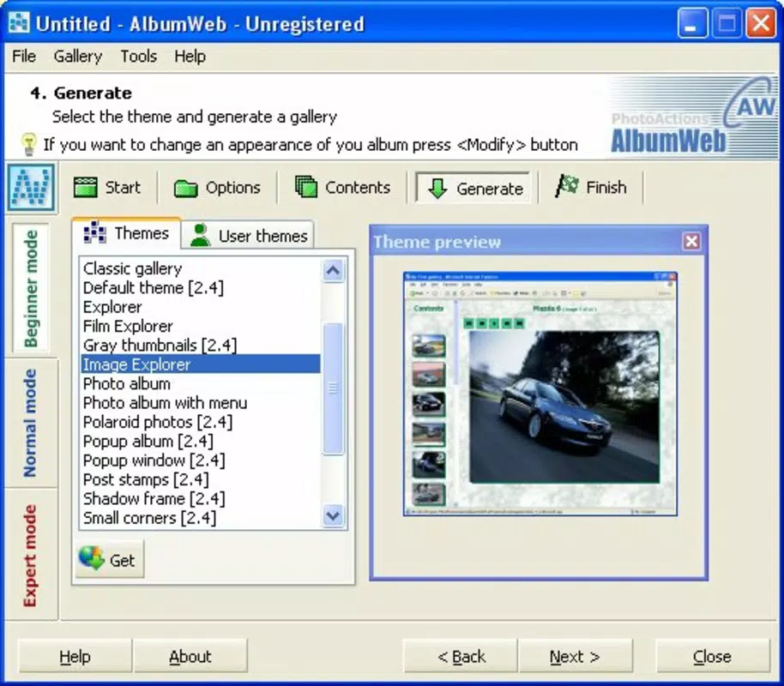Switch to Beginner mode
Viewport: 784px width, 686px height.
pos(31,288)
